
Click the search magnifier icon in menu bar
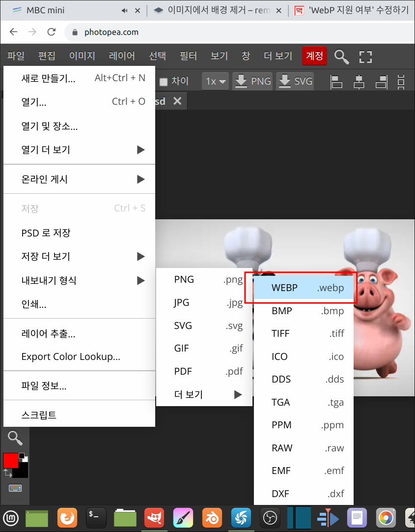(341, 57)
